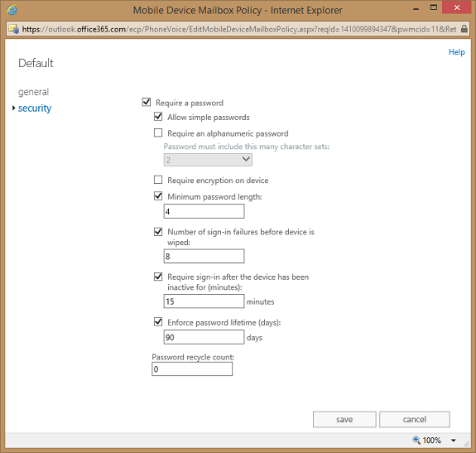This screenshot has width=476, height=453.
Task: Select the security tab
Action: [35, 108]
